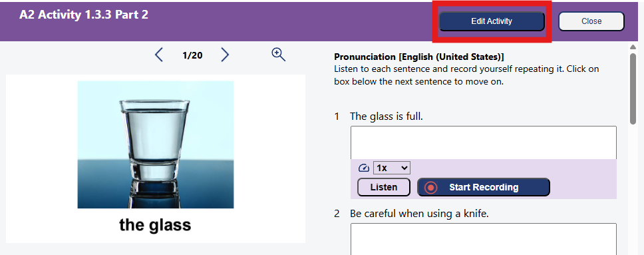This screenshot has height=255, width=644.
Task: Click the caption "the glass"
Action: (x=155, y=225)
